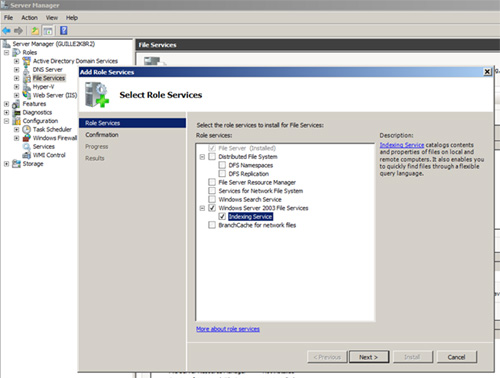Expand Active Directory Domain Services node

pyautogui.click(x=16, y=61)
